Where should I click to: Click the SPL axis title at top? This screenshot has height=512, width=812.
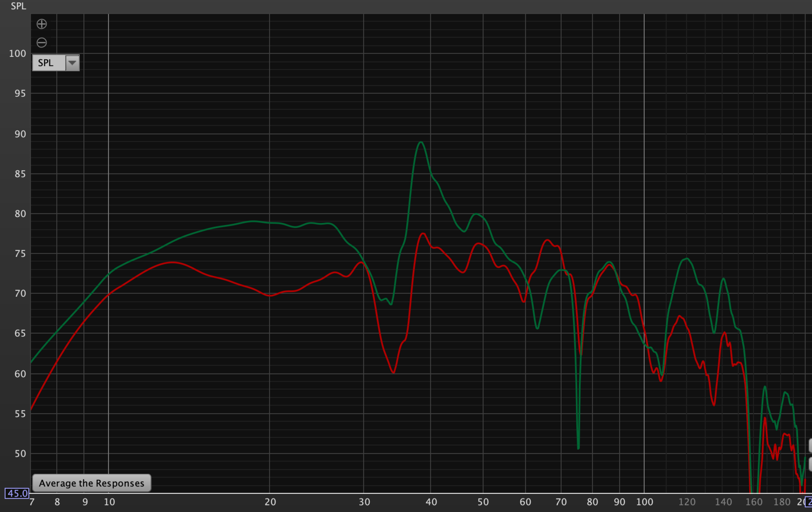tap(18, 6)
